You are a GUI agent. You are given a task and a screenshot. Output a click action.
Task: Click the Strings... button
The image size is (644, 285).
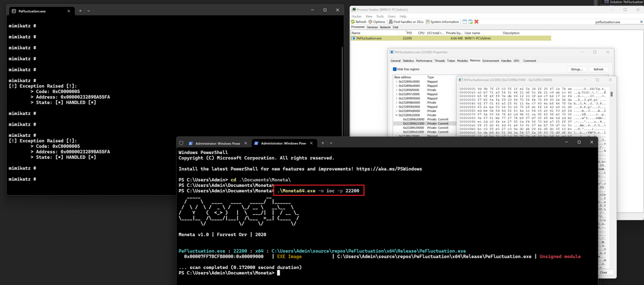pyautogui.click(x=576, y=69)
